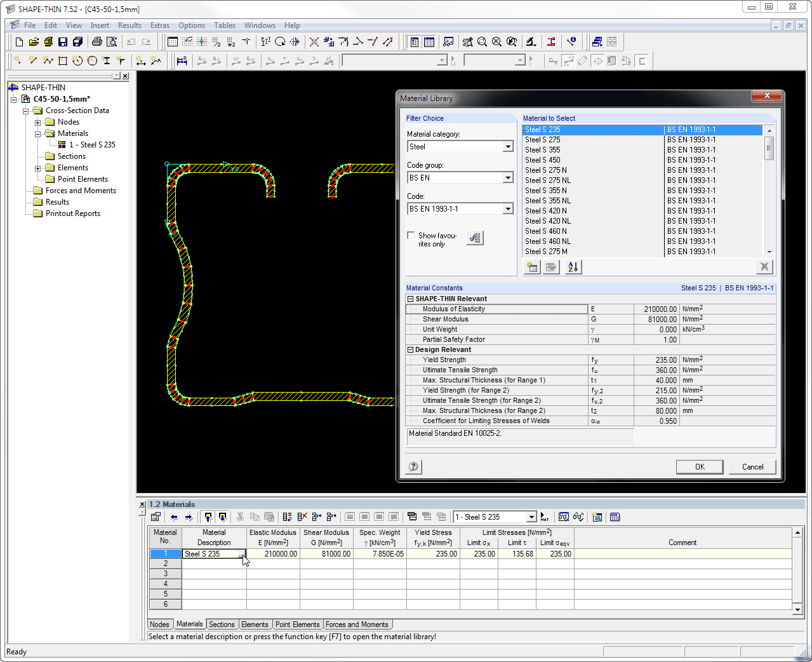Screen dimensions: 812x662
Task: Click the calculator icon in table toolbar
Action: (x=615, y=517)
